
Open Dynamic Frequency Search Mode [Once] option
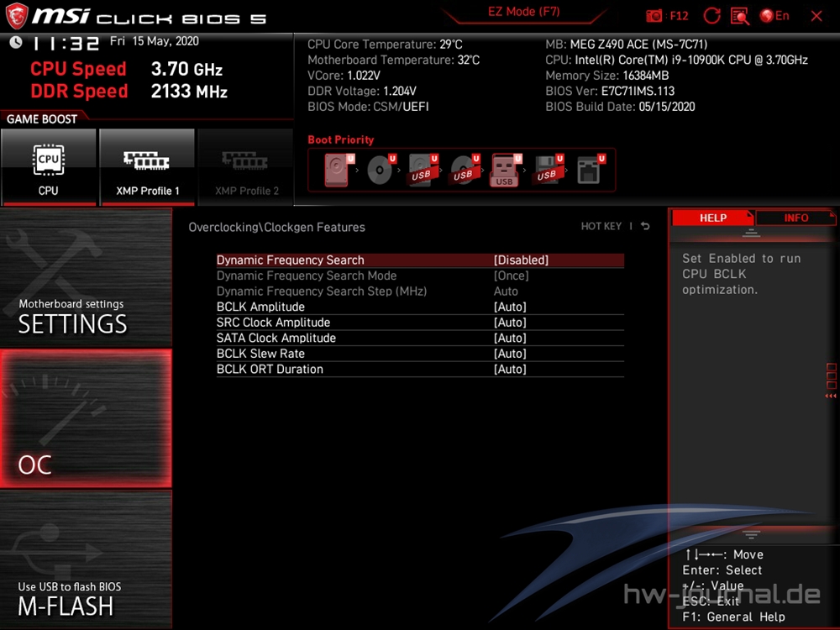[x=420, y=276]
